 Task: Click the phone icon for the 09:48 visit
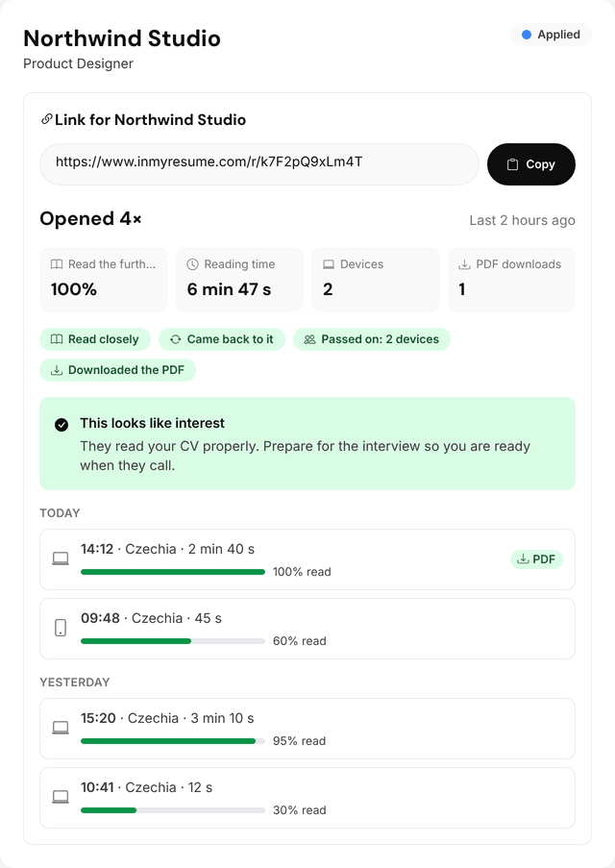[x=61, y=628]
